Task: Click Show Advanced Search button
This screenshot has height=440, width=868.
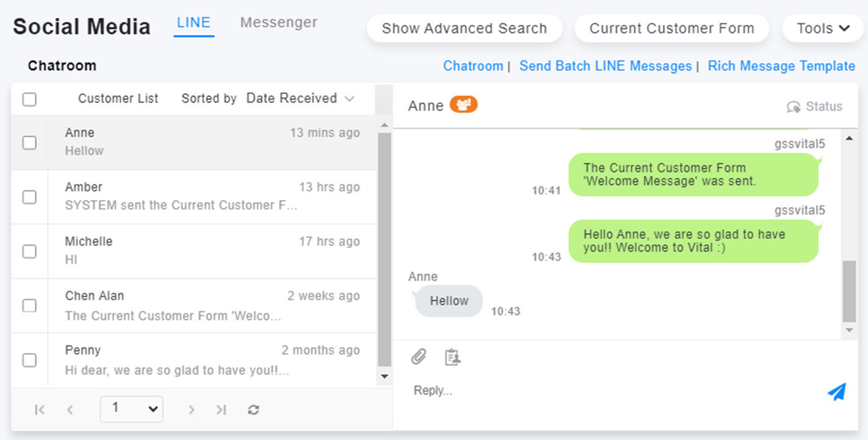Action: click(x=464, y=29)
